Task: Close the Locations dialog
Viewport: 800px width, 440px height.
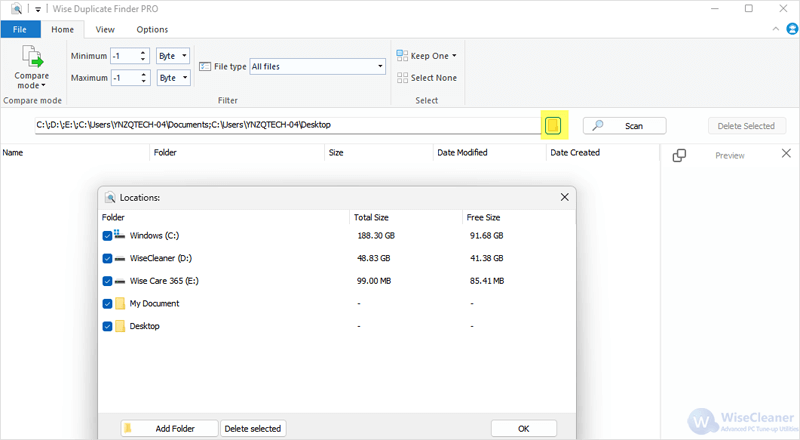Action: pyautogui.click(x=564, y=197)
